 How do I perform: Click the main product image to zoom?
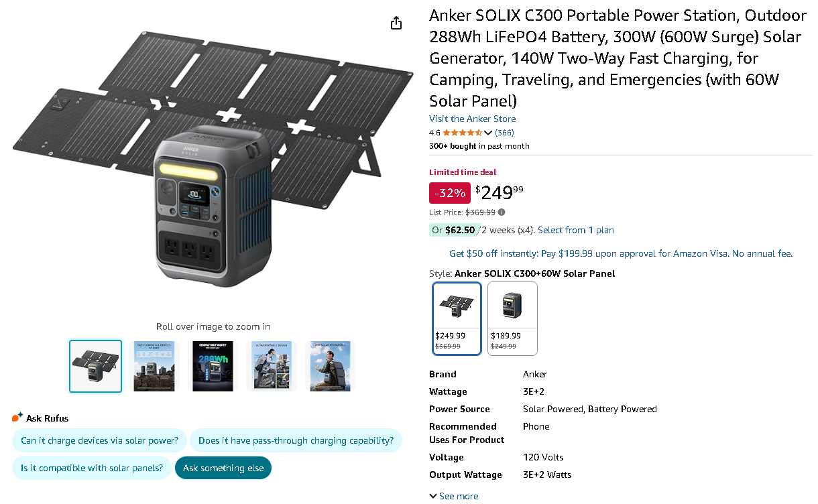coord(213,168)
